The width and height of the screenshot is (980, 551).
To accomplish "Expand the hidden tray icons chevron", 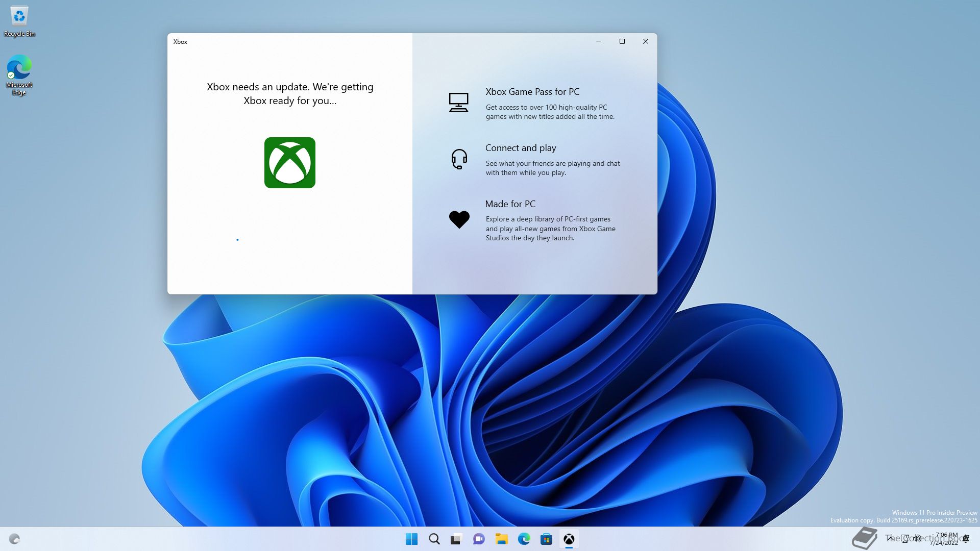I will coord(891,538).
